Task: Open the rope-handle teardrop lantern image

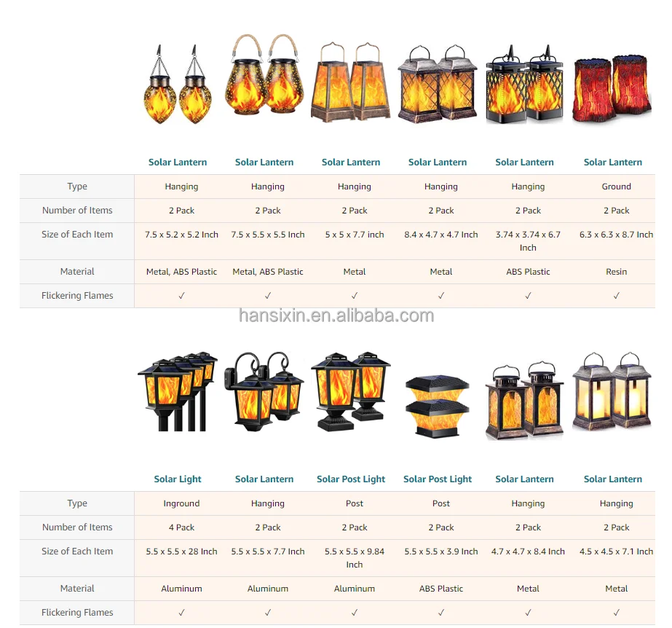Action: click(264, 74)
